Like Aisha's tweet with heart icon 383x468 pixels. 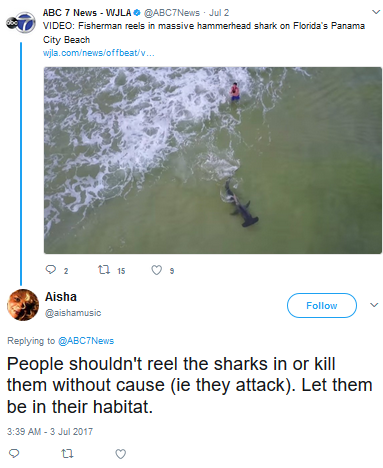(x=120, y=454)
